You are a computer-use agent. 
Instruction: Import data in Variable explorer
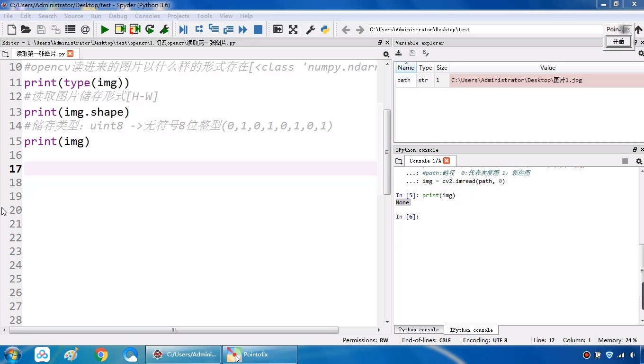[398, 54]
